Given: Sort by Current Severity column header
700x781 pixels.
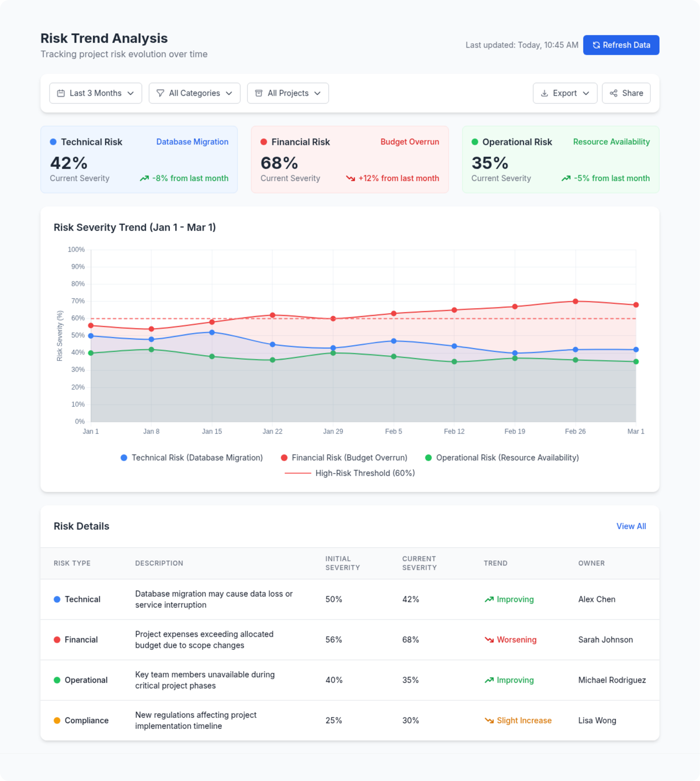Looking at the screenshot, I should pos(419,563).
